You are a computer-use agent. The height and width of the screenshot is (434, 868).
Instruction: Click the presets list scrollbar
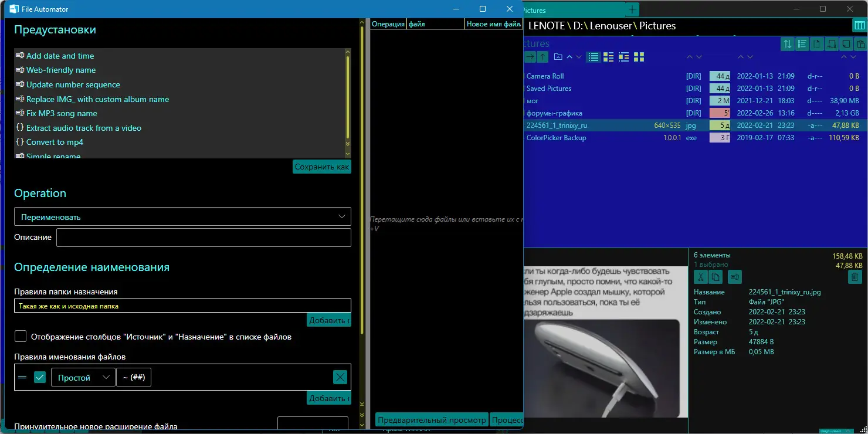(347, 99)
